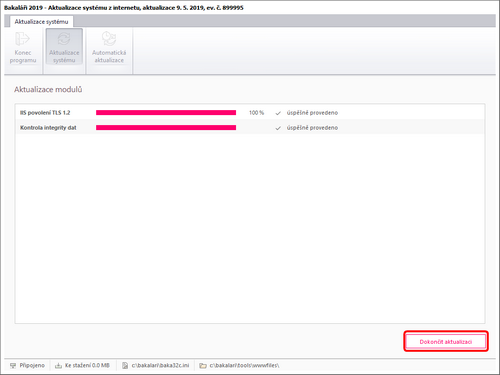The height and width of the screenshot is (375, 500).
Task: Click the Konec programu exit icon
Action: (x=23, y=39)
